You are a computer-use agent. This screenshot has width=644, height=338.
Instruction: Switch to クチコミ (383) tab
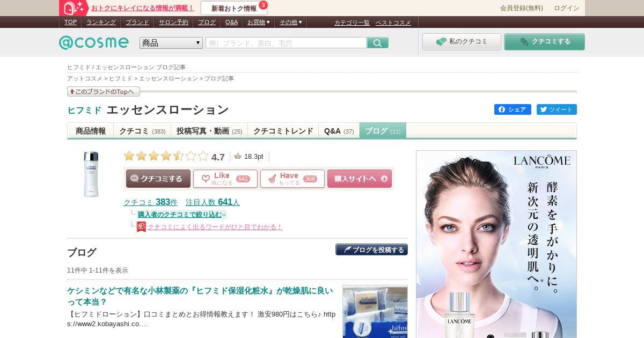[142, 131]
